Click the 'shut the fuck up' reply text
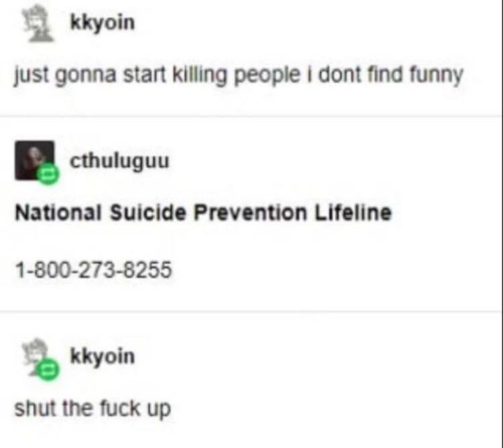The height and width of the screenshot is (448, 503). click(92, 409)
